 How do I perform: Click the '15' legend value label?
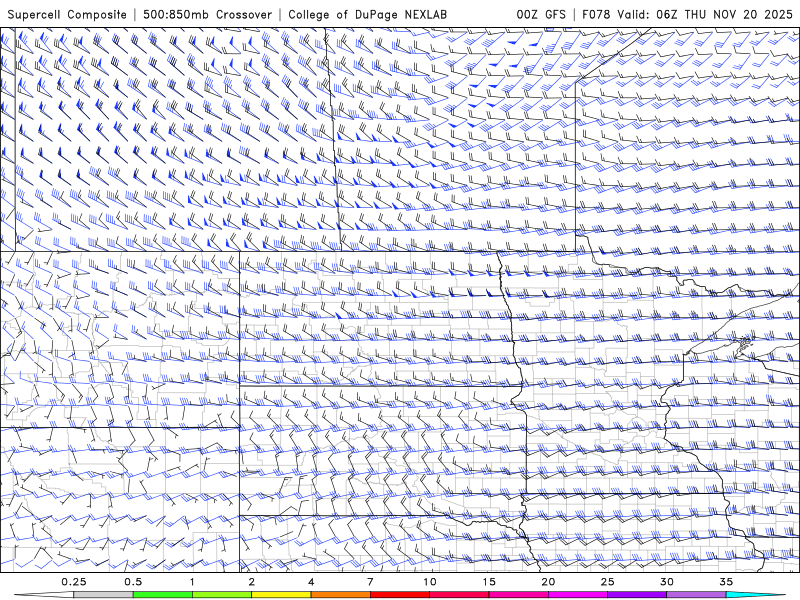pyautogui.click(x=489, y=582)
